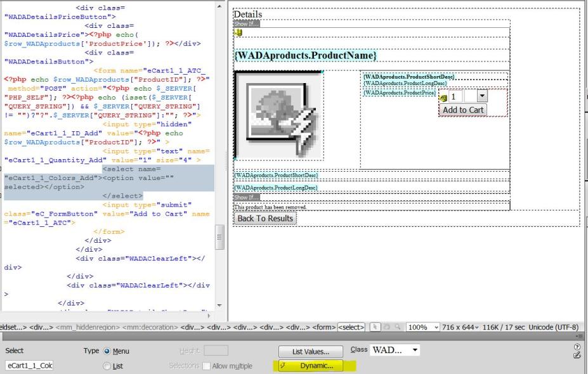Toggle the Allow multiple checkbox
Viewport: 588px width, 374px height.
pyautogui.click(x=206, y=366)
